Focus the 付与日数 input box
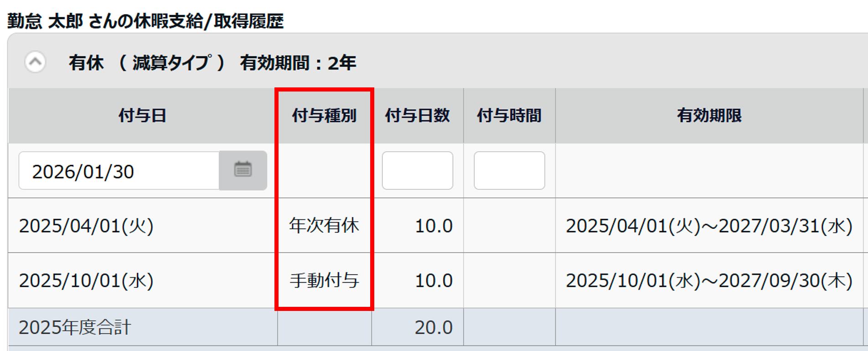 (x=417, y=171)
